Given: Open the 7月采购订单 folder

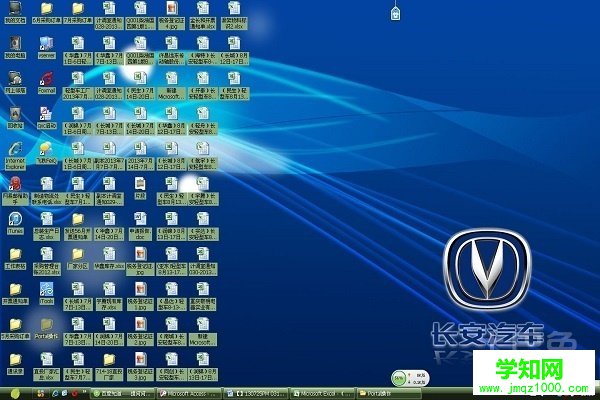Looking at the screenshot, I should coord(78,12).
